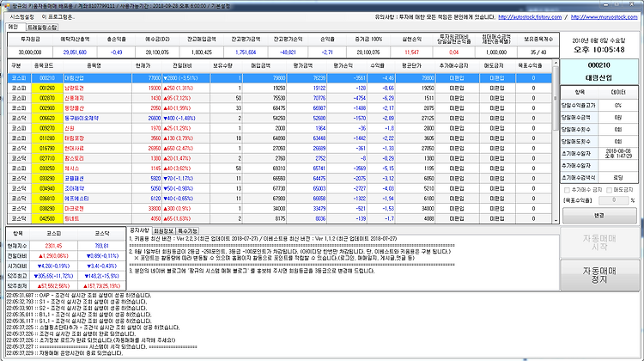Click the 코스닥 index value 783.81
Image resolution: width=644 pixels, height=361 pixels.
point(101,246)
